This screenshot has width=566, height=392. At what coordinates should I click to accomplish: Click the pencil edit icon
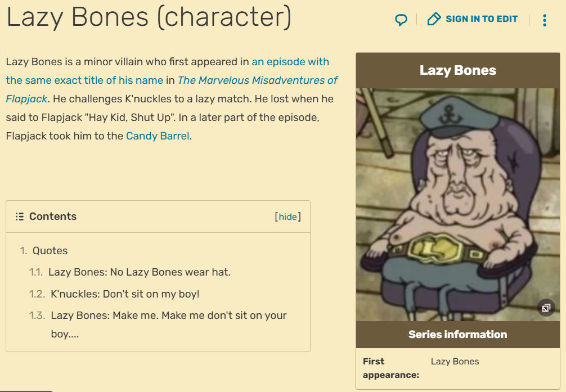pos(434,19)
